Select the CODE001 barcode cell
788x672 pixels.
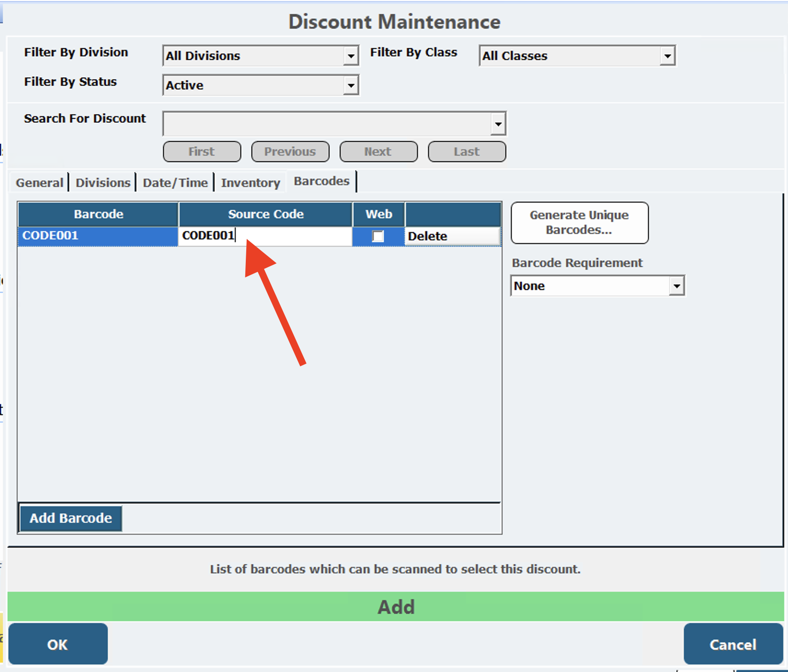(x=98, y=236)
